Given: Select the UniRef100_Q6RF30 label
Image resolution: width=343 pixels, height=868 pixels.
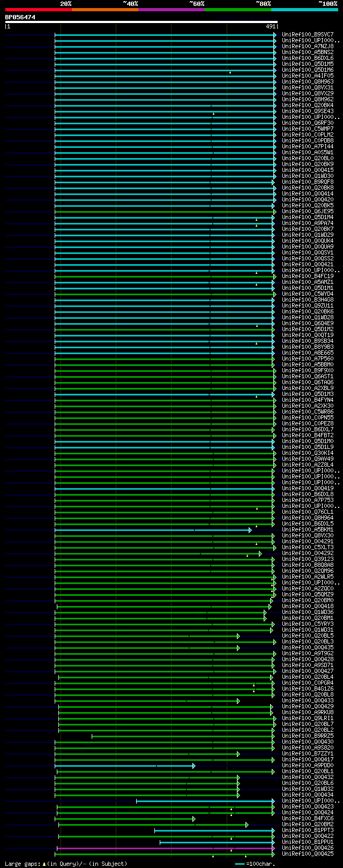Looking at the screenshot, I should 308,123.
